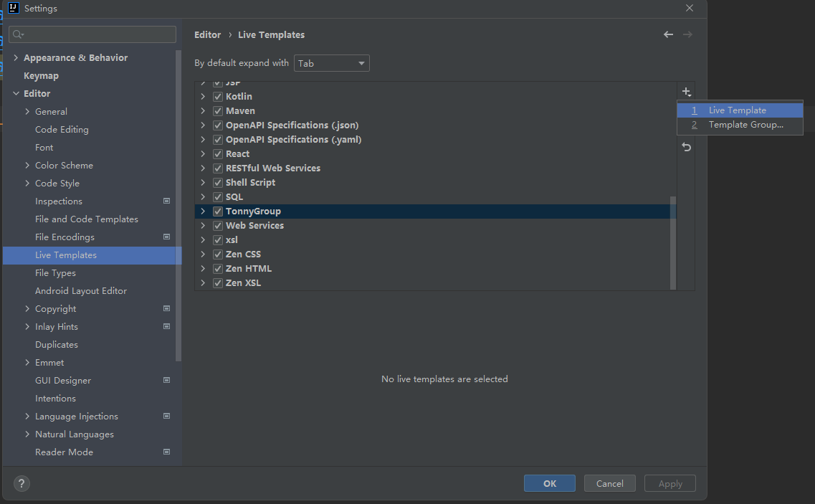Open the Intentions settings page
Screen dimensions: 815x504
point(56,399)
